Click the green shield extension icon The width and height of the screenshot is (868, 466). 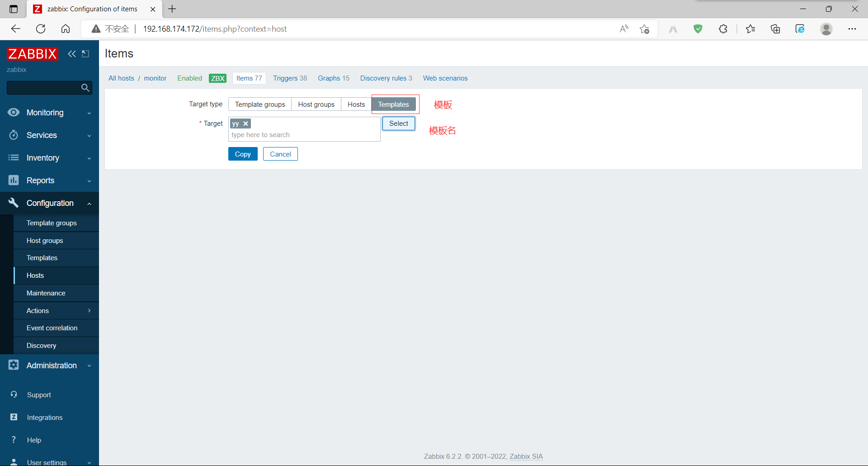698,29
